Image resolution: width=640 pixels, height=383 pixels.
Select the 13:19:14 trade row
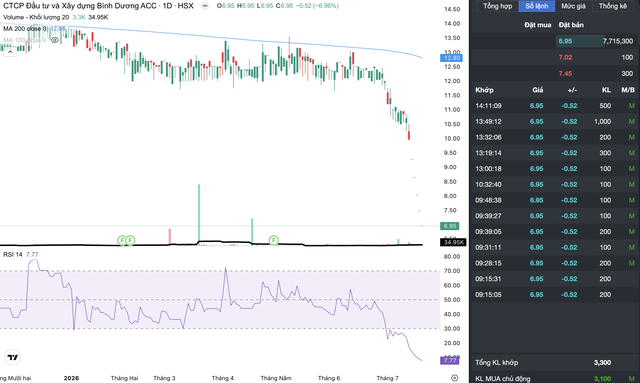554,153
